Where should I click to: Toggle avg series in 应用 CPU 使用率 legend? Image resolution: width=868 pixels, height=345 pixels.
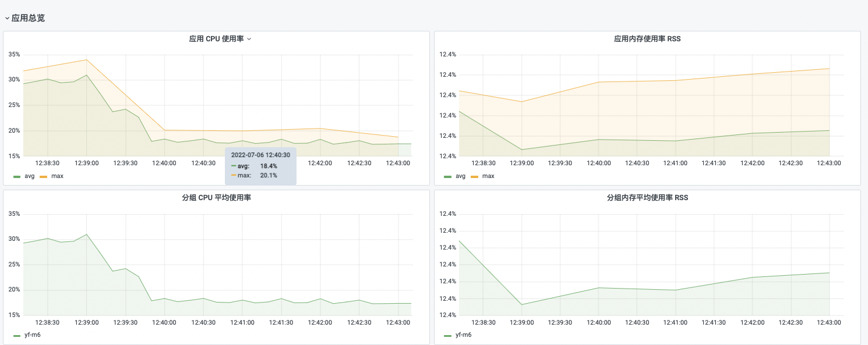click(x=29, y=176)
